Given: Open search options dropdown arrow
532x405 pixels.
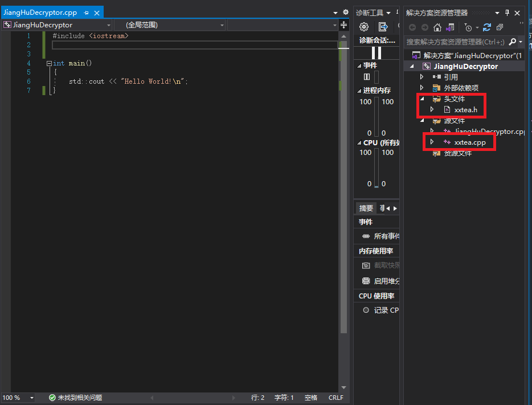Looking at the screenshot, I should point(521,42).
